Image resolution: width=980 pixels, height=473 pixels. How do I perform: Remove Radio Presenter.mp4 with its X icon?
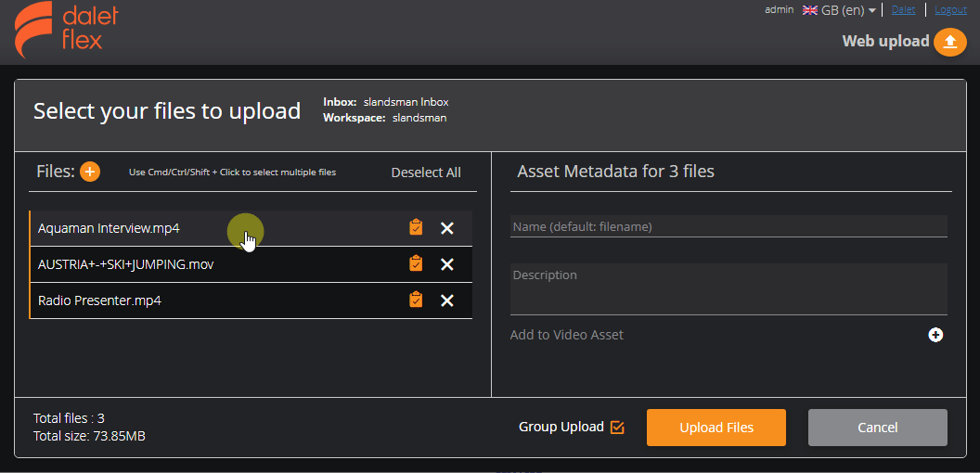(x=447, y=300)
